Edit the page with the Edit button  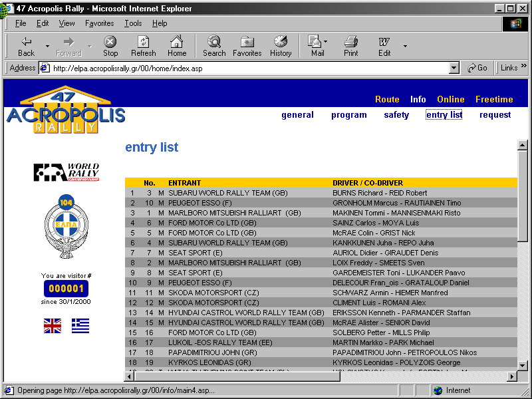click(384, 47)
